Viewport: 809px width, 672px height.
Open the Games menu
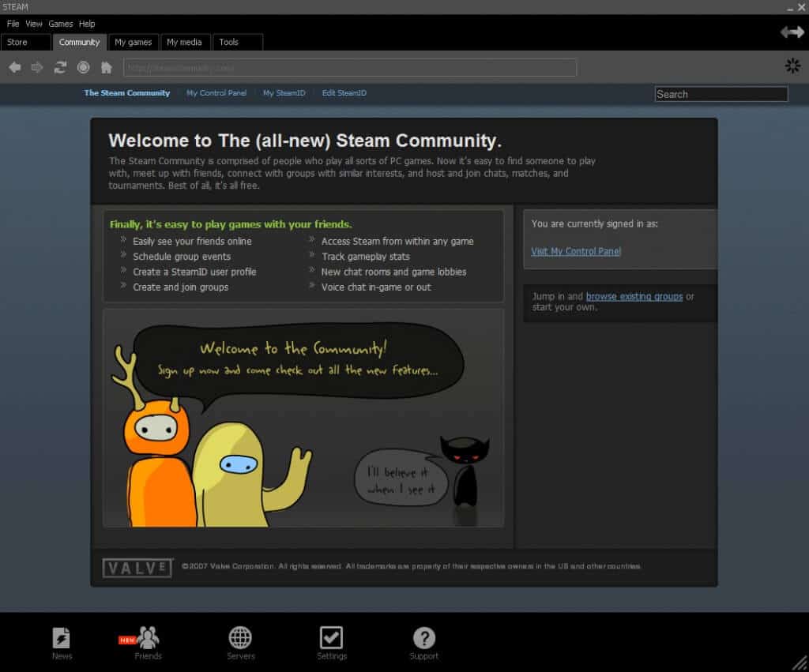click(x=60, y=24)
